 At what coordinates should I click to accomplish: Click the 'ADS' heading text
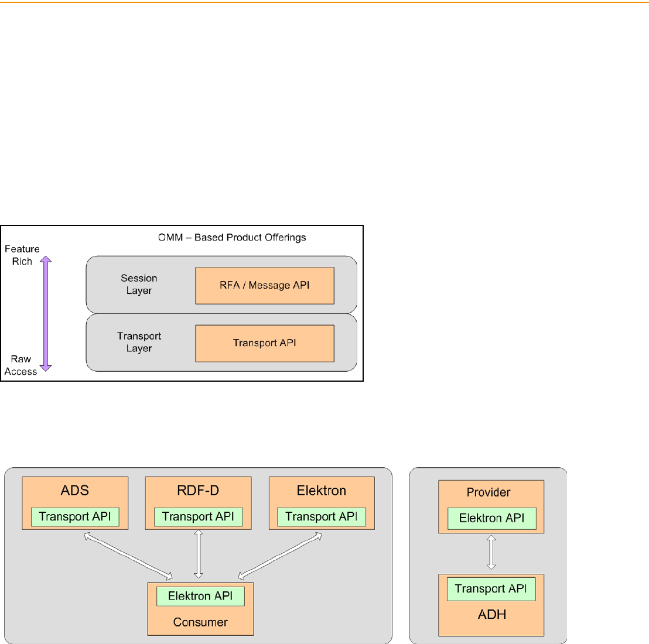tap(75, 491)
